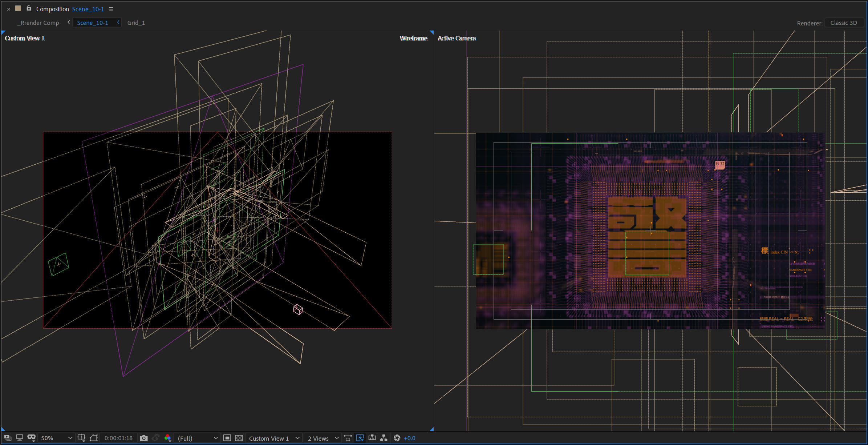Open the 2 Views layout dropdown
This screenshot has width=868, height=445.
click(x=323, y=438)
